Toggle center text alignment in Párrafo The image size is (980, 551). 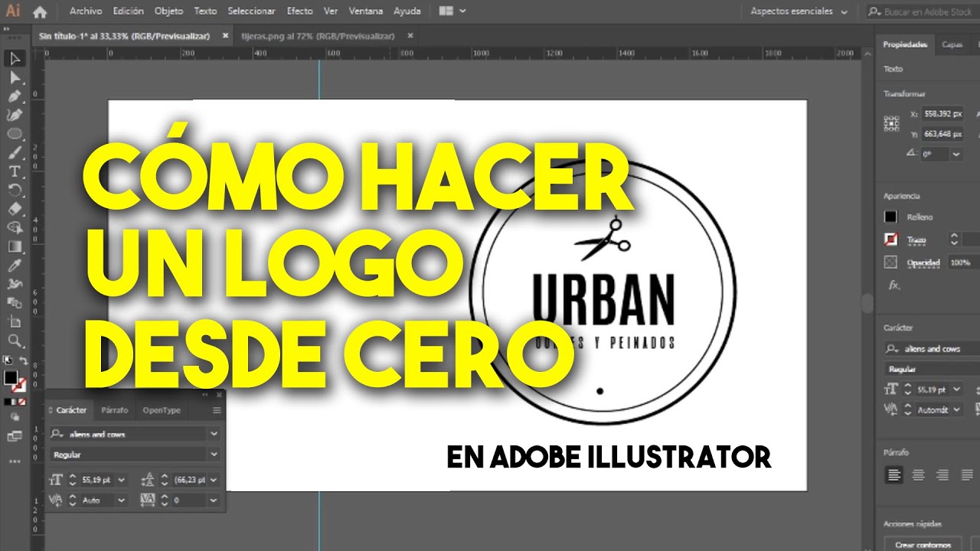pyautogui.click(x=919, y=475)
